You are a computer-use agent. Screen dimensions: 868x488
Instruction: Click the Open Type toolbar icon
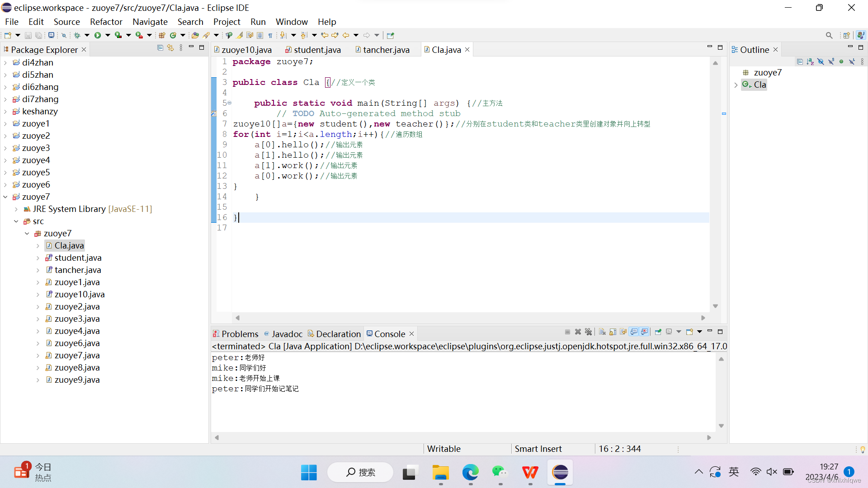click(195, 35)
